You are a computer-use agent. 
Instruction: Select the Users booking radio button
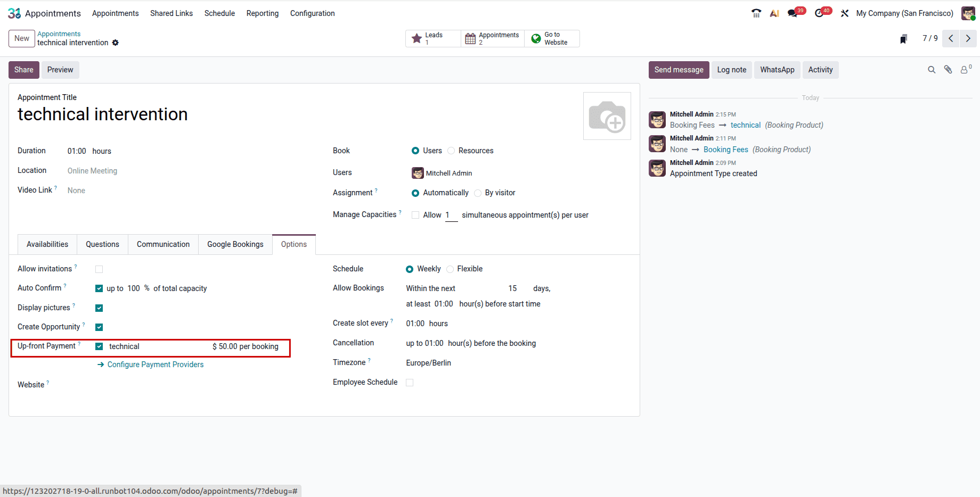pyautogui.click(x=415, y=151)
